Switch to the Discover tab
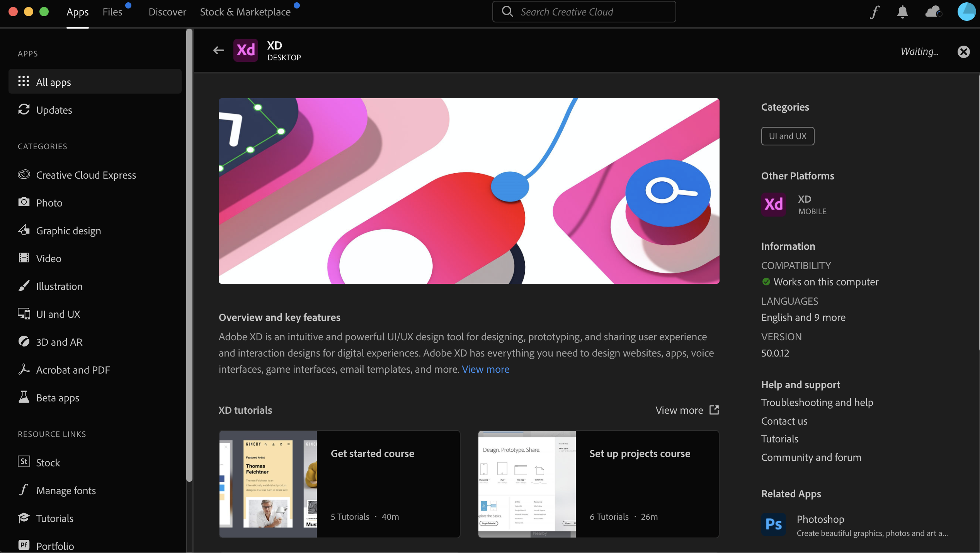Viewport: 980px width, 553px height. (167, 12)
